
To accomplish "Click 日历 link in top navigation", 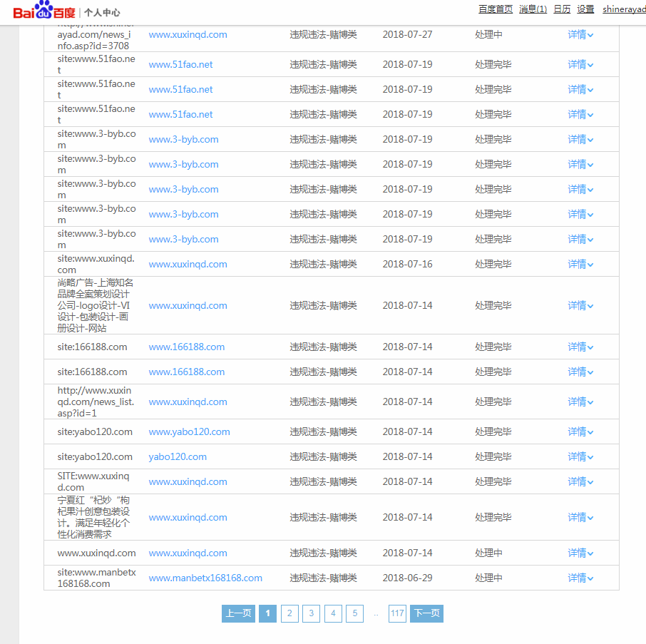I will click(562, 9).
